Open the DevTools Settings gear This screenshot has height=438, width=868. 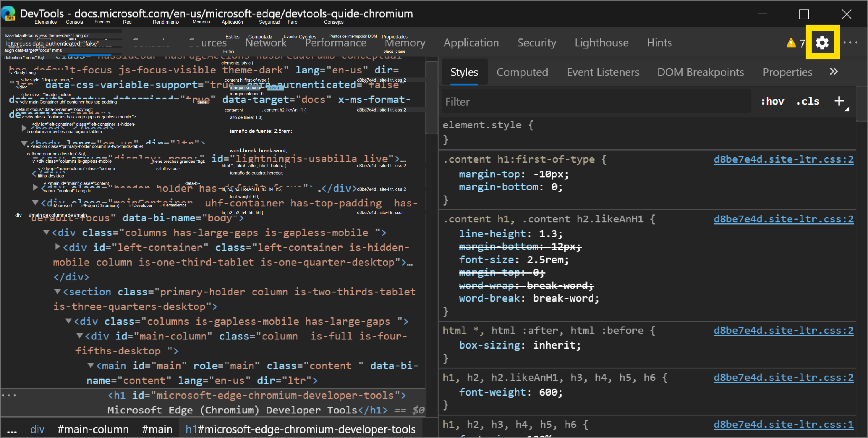point(822,43)
